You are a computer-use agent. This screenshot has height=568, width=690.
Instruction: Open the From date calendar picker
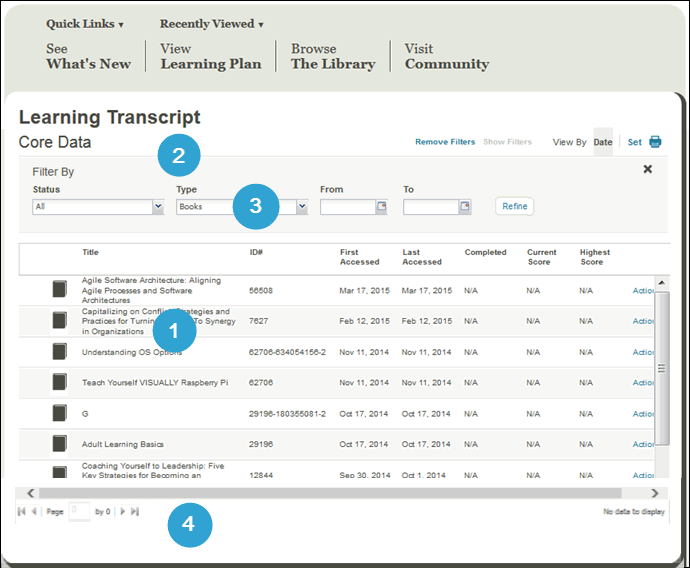pyautogui.click(x=382, y=206)
